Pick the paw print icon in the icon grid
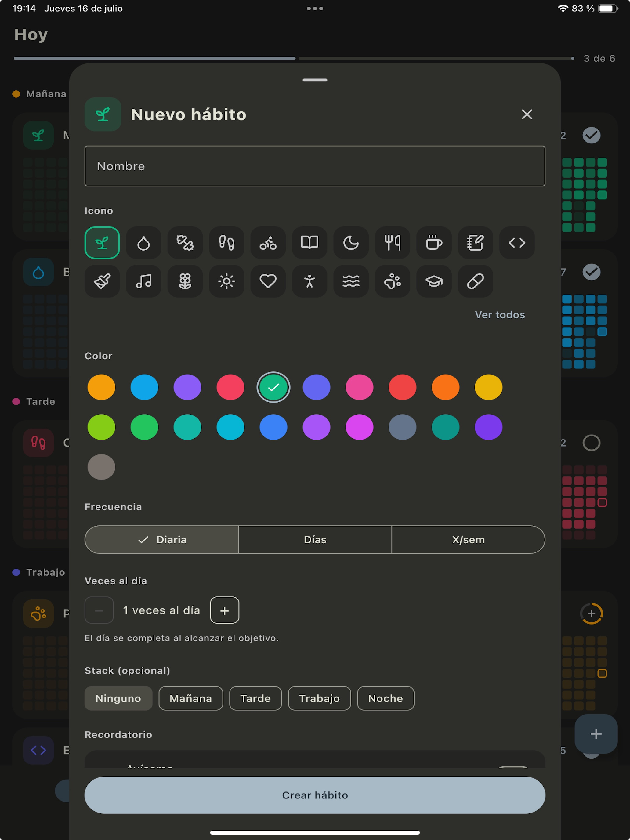Screen dimensions: 630x840 click(x=392, y=281)
